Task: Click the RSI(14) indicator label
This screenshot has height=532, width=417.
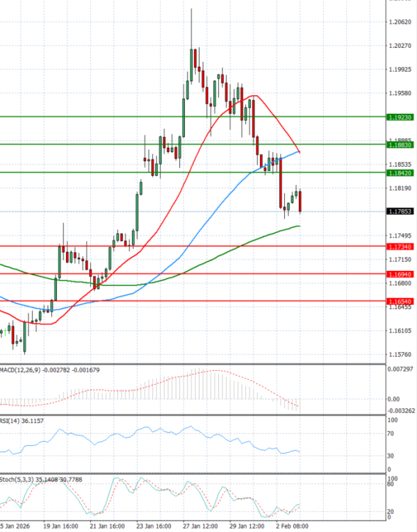Action: 13,421
